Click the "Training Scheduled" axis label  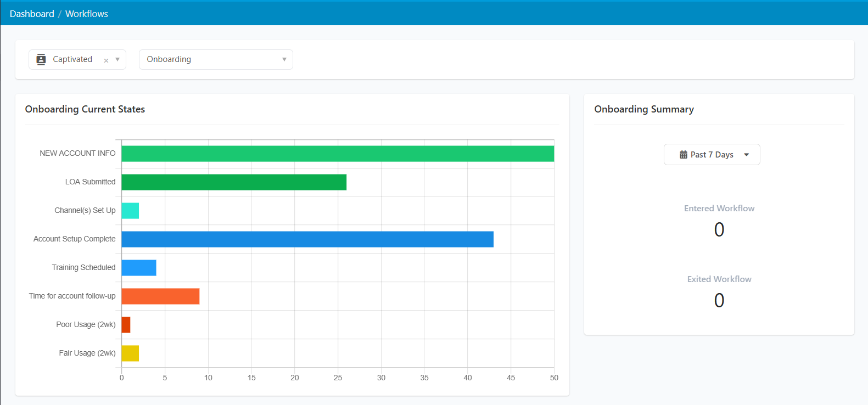coord(84,267)
